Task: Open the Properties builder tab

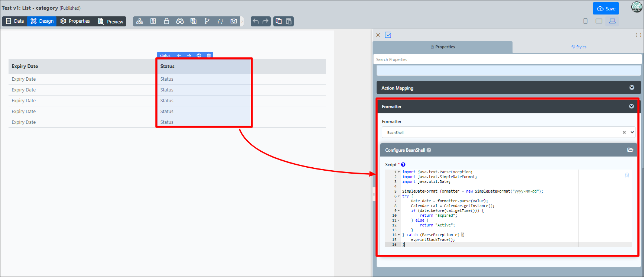Action: coord(75,21)
